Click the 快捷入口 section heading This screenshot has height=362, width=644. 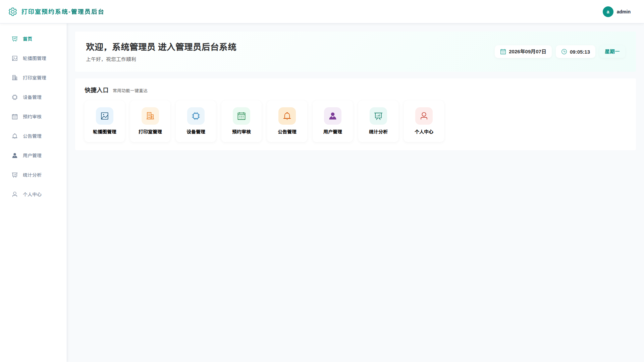97,90
